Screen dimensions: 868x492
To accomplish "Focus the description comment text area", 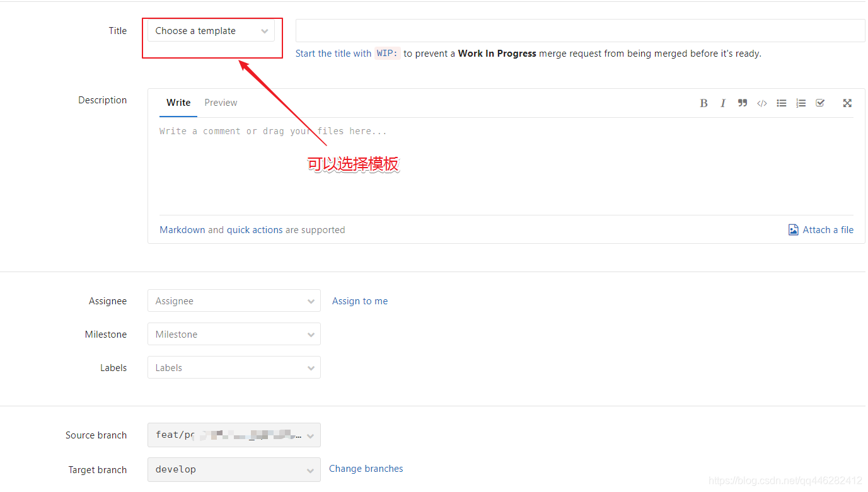I will coord(506,167).
